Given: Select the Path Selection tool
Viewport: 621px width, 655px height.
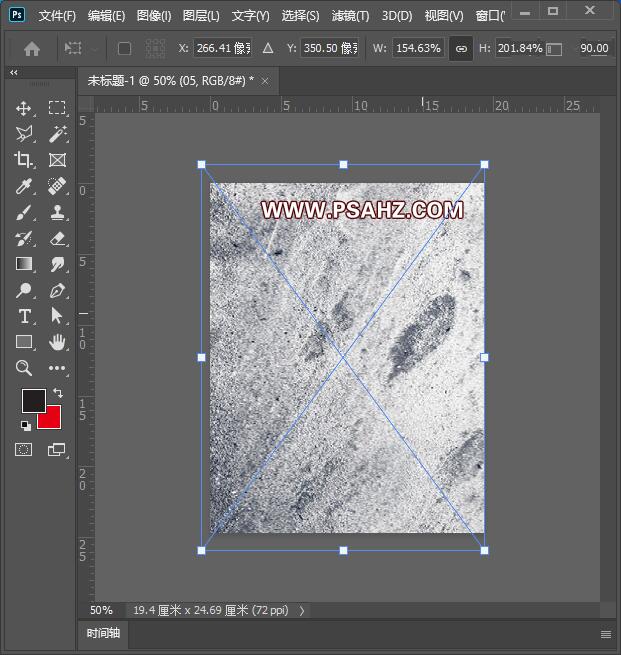Looking at the screenshot, I should (57, 316).
